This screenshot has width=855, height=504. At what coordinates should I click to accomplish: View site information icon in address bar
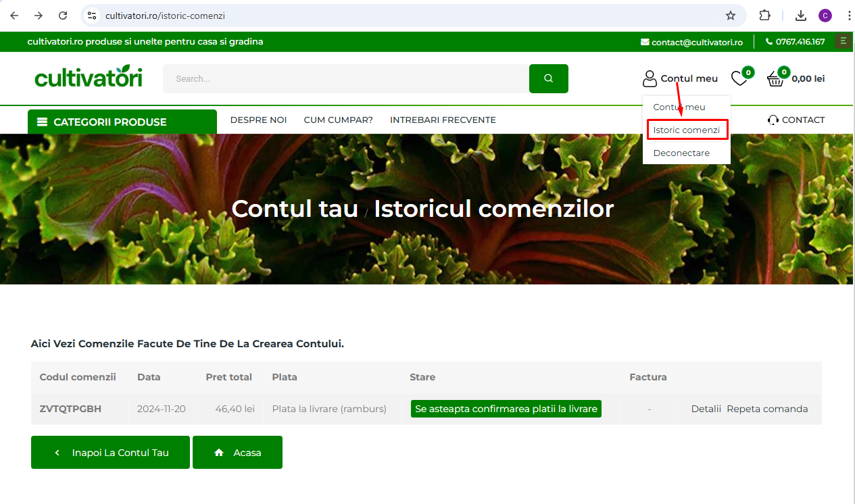[x=93, y=16]
